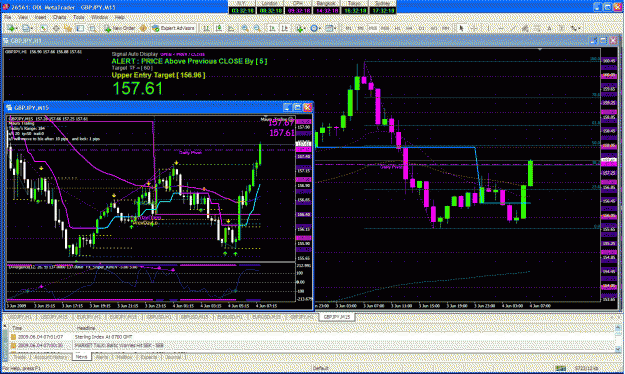The image size is (625, 374).
Task: Select the Equidistant Channel tool
Action: coord(525,28)
